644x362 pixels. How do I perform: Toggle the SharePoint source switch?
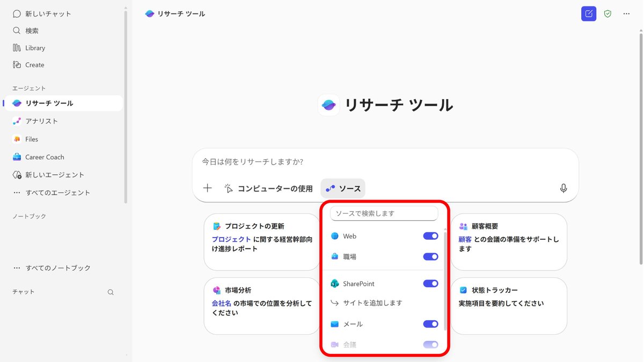(x=430, y=284)
